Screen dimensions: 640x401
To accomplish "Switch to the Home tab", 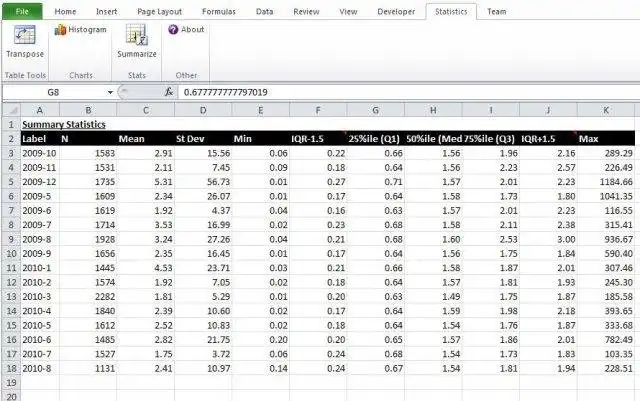I will (65, 12).
